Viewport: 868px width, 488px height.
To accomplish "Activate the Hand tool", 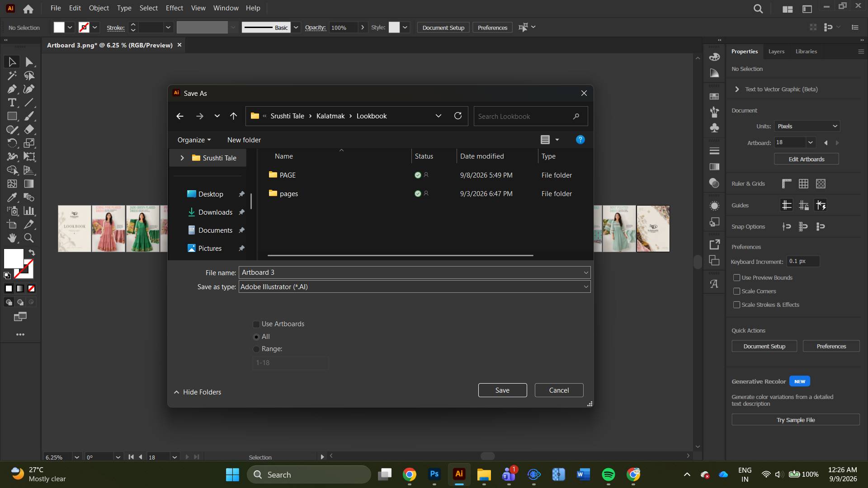I will coord(12,238).
